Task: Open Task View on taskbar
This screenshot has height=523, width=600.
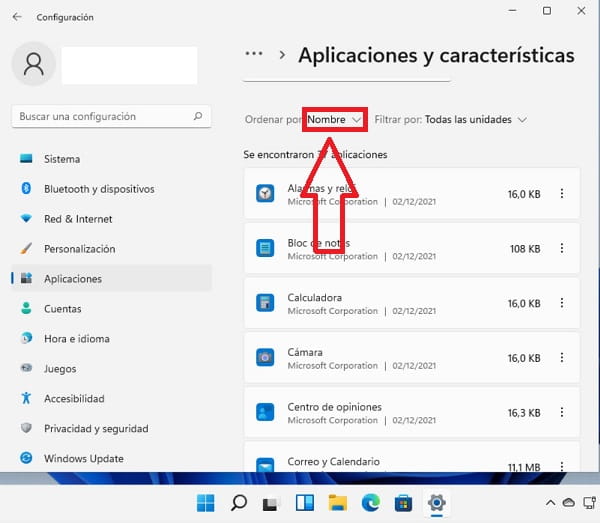Action: click(x=270, y=503)
